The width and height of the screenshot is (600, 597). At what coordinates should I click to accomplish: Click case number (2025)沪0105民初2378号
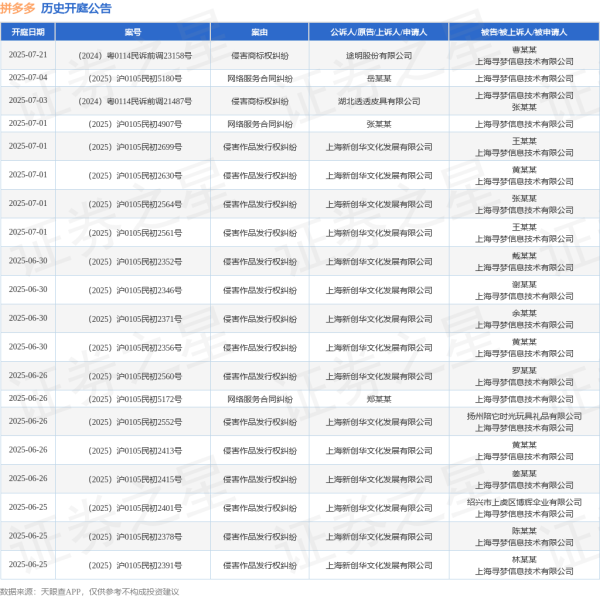click(135, 537)
